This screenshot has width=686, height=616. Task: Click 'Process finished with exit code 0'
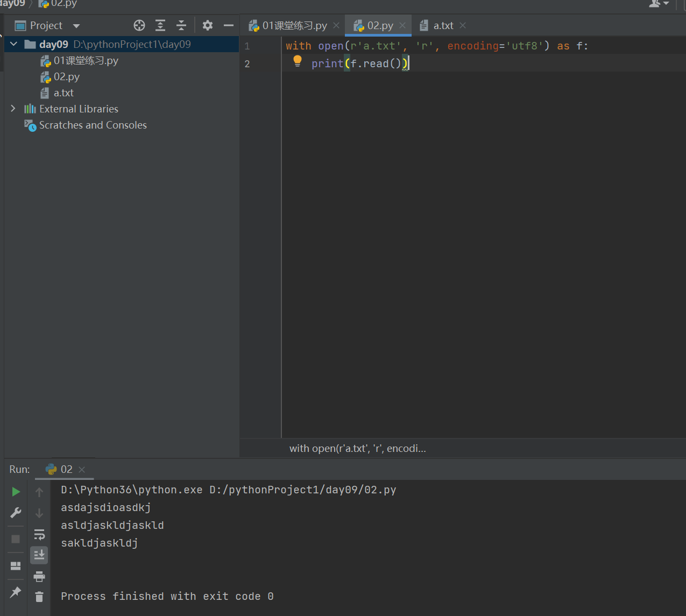[167, 596]
